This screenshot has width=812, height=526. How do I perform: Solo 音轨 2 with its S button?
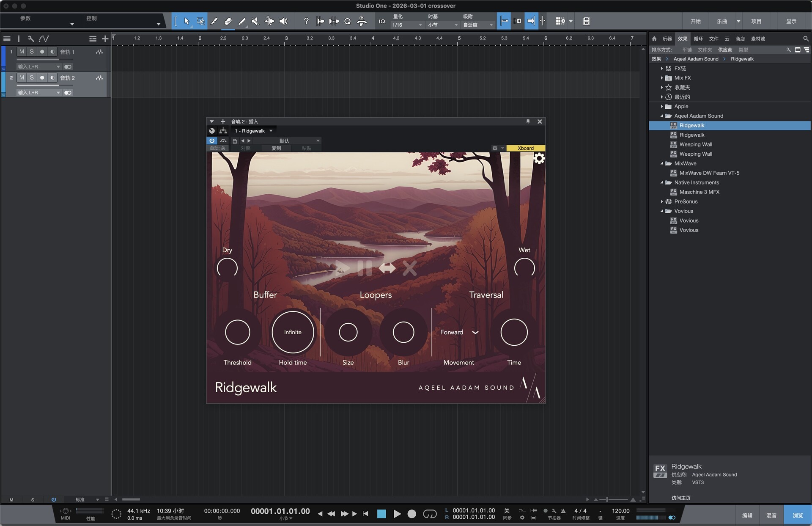(x=31, y=78)
